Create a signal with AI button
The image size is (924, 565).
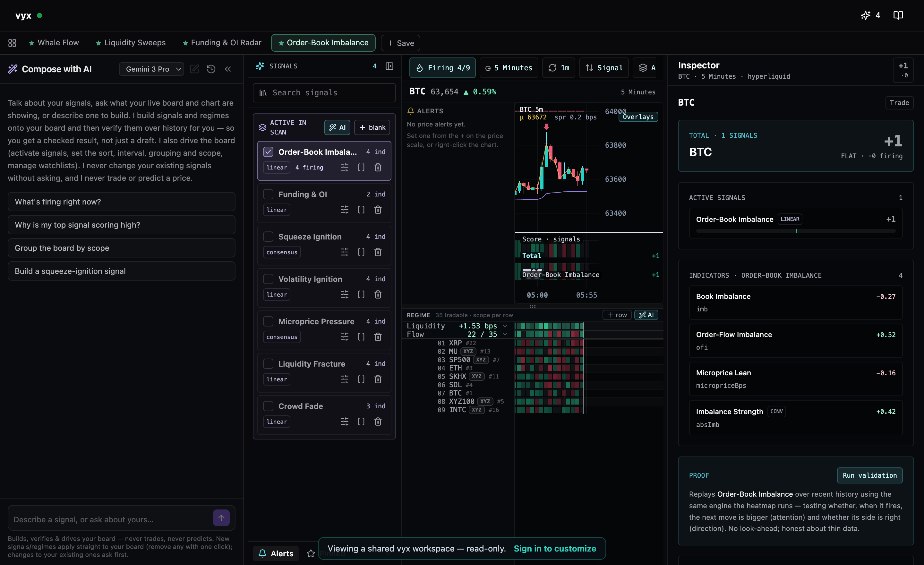pos(338,127)
